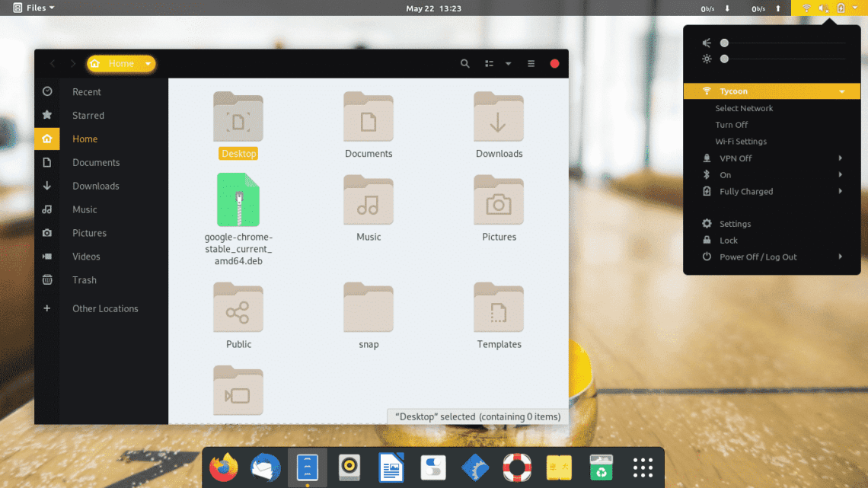The image size is (868, 488).
Task: Open the music player from the dock
Action: (x=349, y=467)
